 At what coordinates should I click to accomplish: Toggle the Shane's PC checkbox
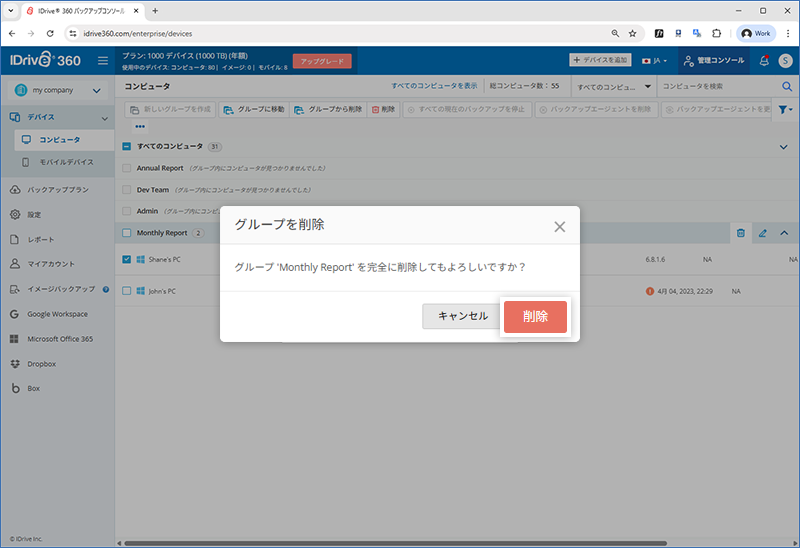click(x=127, y=260)
